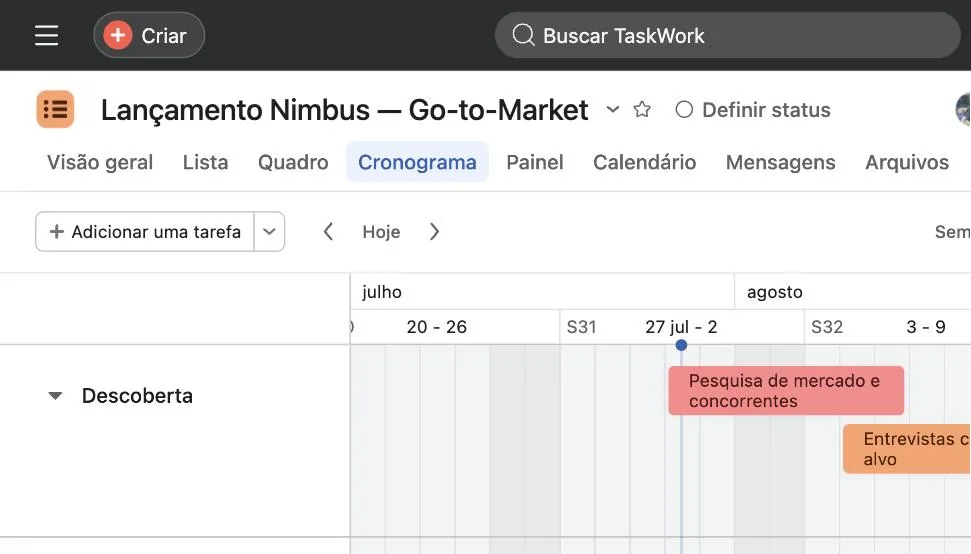Click the 3 - 9 week label
The width and height of the screenshot is (971, 554).
[x=926, y=327]
